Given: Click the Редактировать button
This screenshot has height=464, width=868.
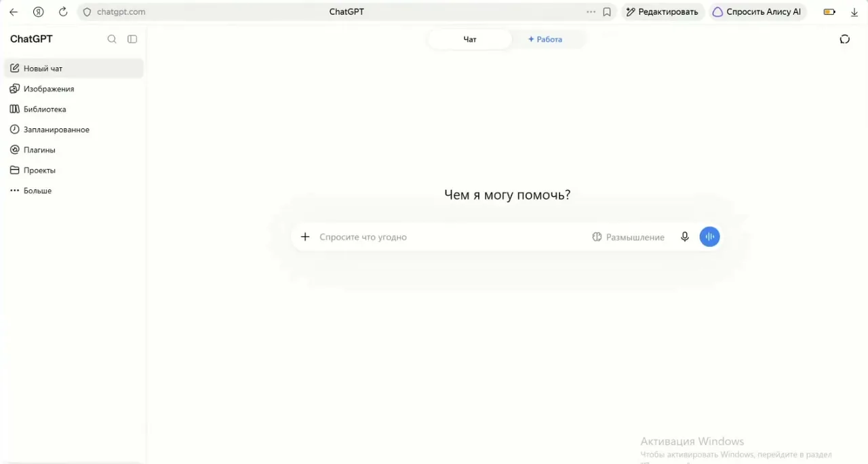Looking at the screenshot, I should click(x=662, y=12).
